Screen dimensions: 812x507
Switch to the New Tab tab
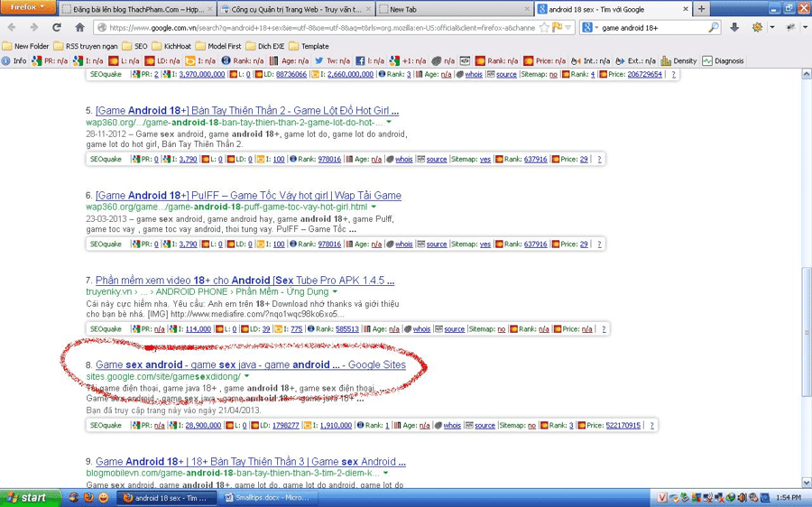454,9
